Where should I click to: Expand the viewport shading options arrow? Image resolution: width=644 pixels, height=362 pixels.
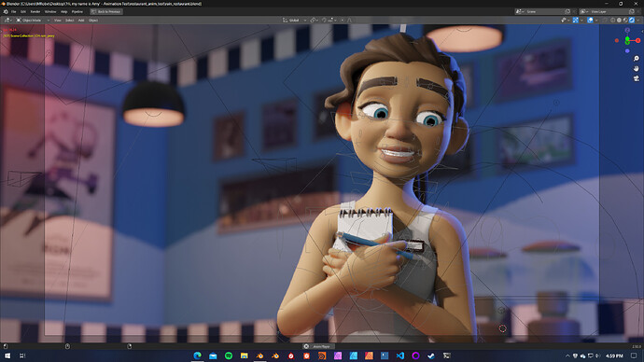pos(638,21)
